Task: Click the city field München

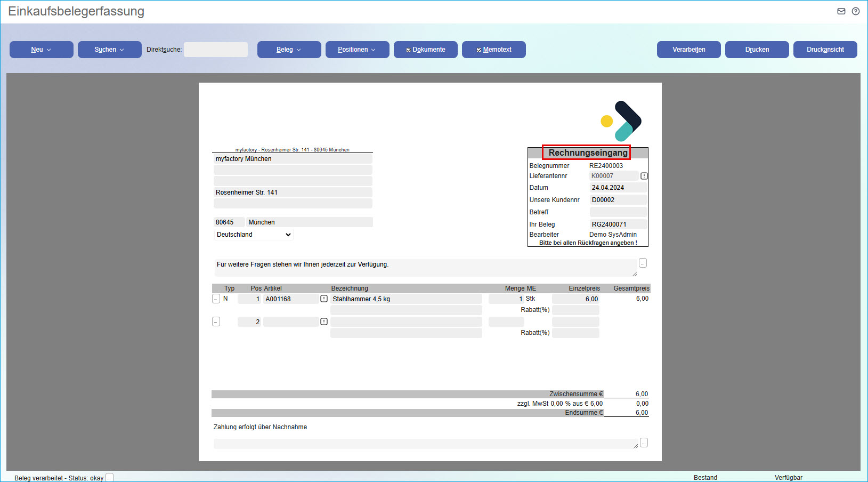Action: tap(310, 222)
